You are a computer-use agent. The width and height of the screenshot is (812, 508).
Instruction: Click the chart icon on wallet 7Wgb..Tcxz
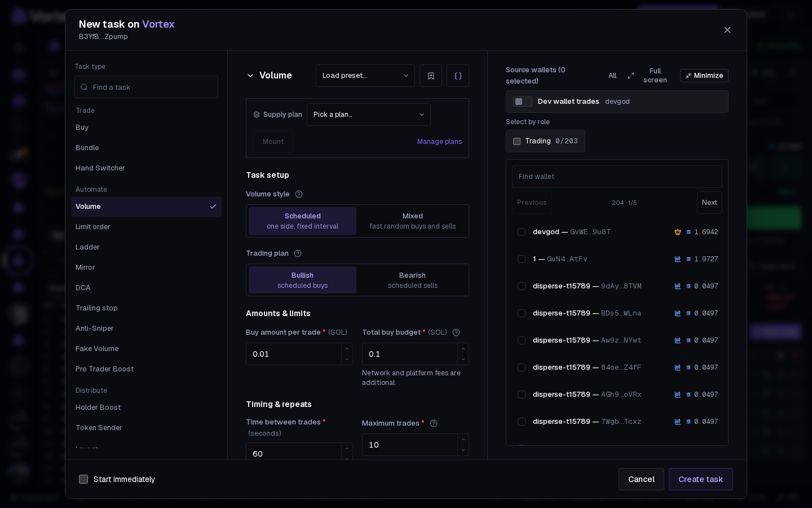678,422
